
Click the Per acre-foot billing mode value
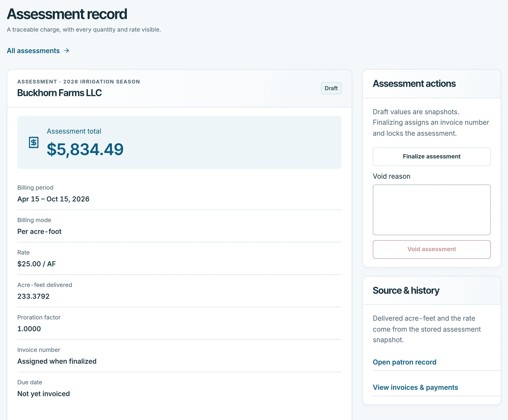pyautogui.click(x=39, y=232)
